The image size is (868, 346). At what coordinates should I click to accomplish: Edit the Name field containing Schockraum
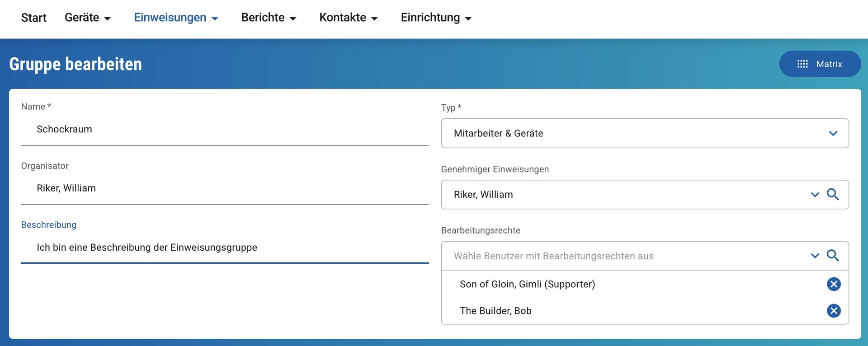[x=225, y=129]
